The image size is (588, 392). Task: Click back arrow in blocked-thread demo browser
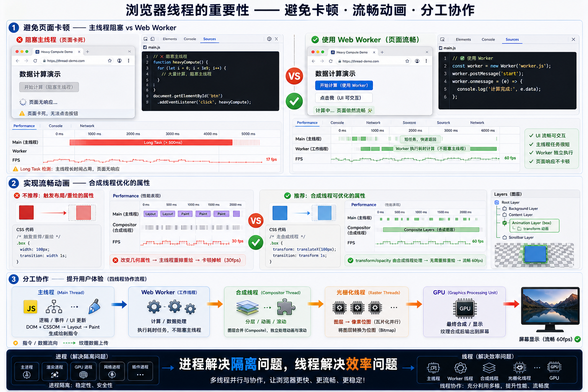coord(18,61)
